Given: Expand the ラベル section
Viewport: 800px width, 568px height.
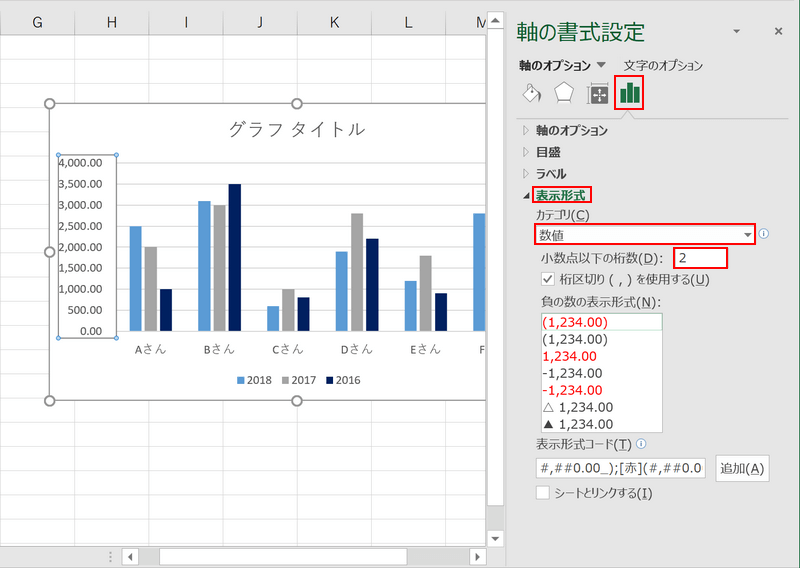Looking at the screenshot, I should [550, 174].
